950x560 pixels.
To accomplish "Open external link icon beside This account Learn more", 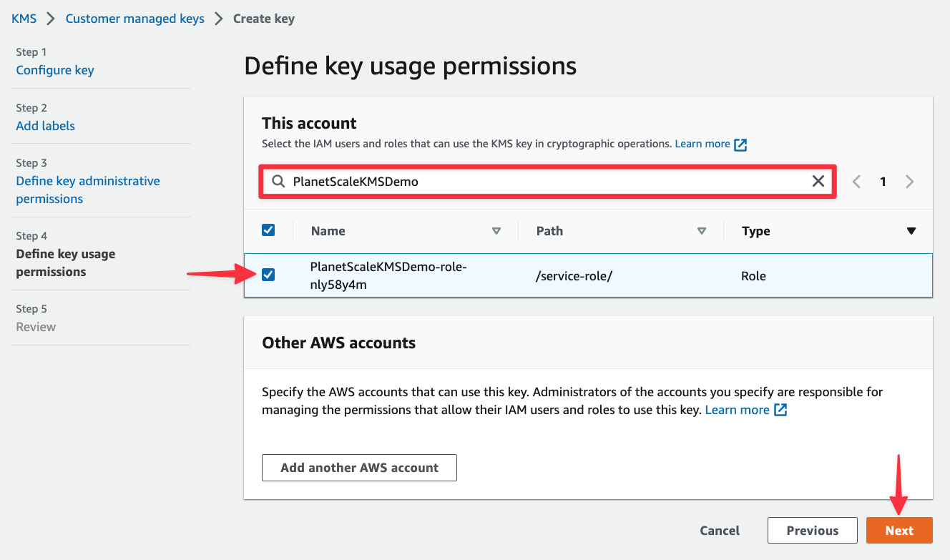I will pos(741,144).
